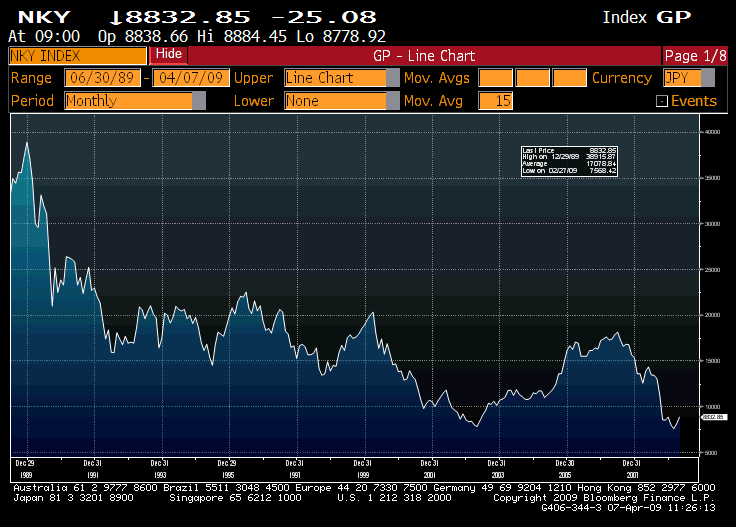
Task: Click the Hide button
Action: [x=169, y=54]
